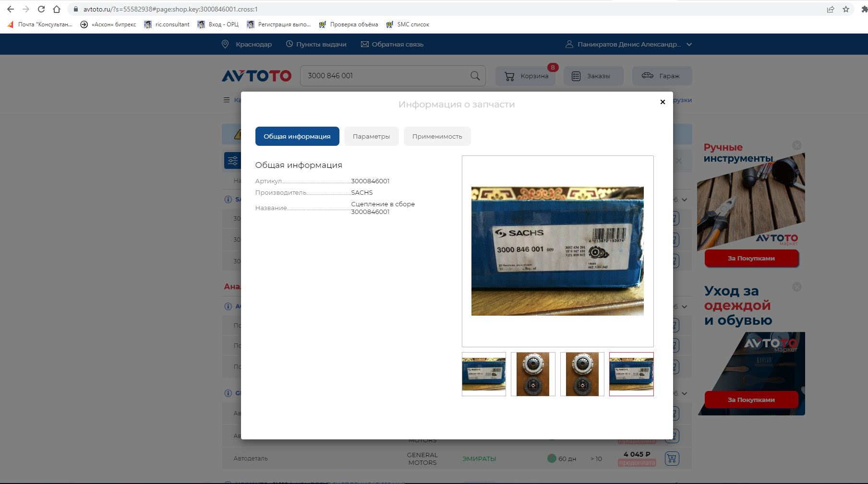The image size is (868, 484).
Task: Select first SACHS box thumbnail
Action: pyautogui.click(x=484, y=374)
